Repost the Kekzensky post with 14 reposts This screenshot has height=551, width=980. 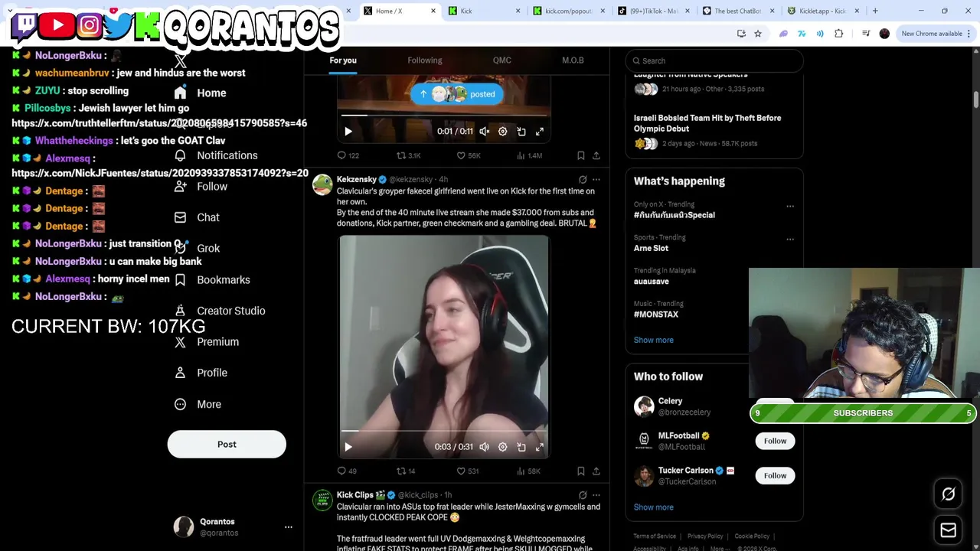(x=406, y=471)
